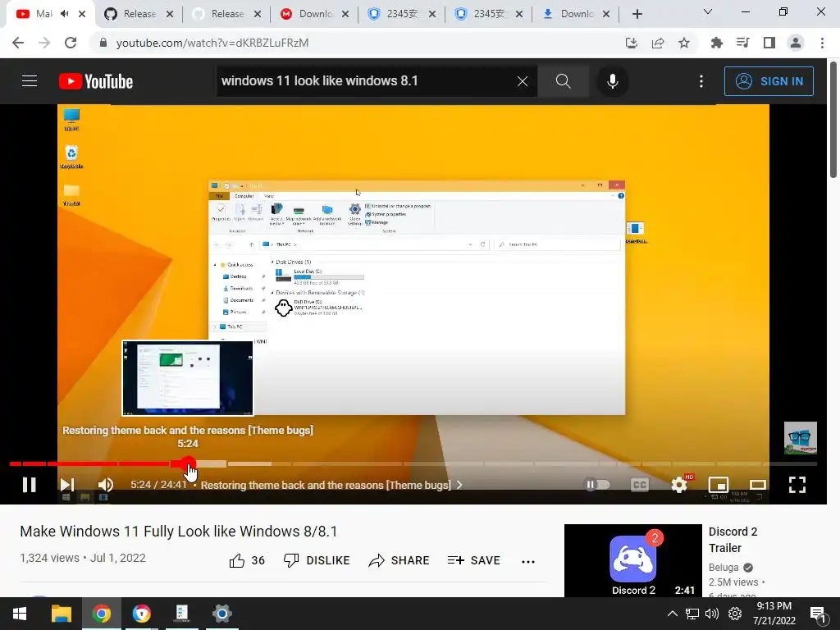Viewport: 840px width, 630px height.
Task: Install app icon in address bar
Action: 632,43
